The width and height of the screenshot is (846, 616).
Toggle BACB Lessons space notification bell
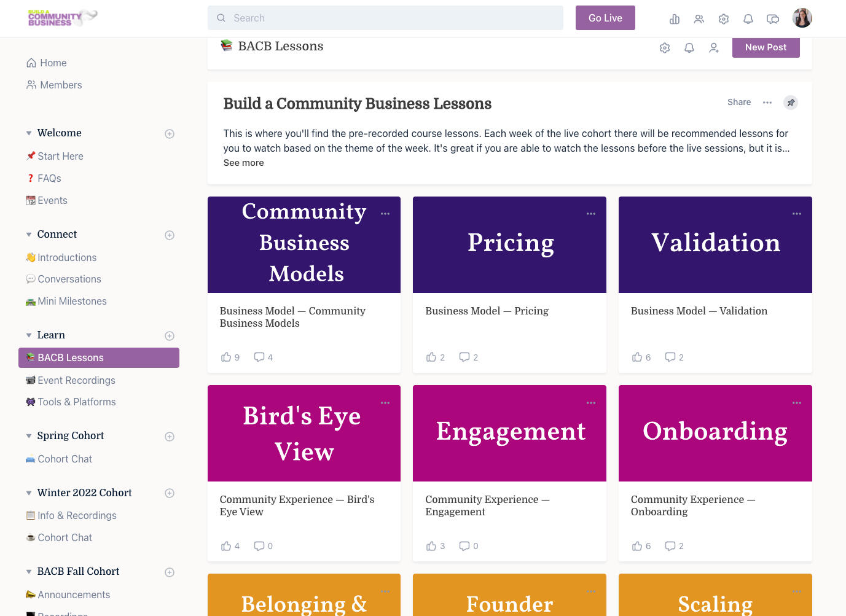(x=689, y=48)
